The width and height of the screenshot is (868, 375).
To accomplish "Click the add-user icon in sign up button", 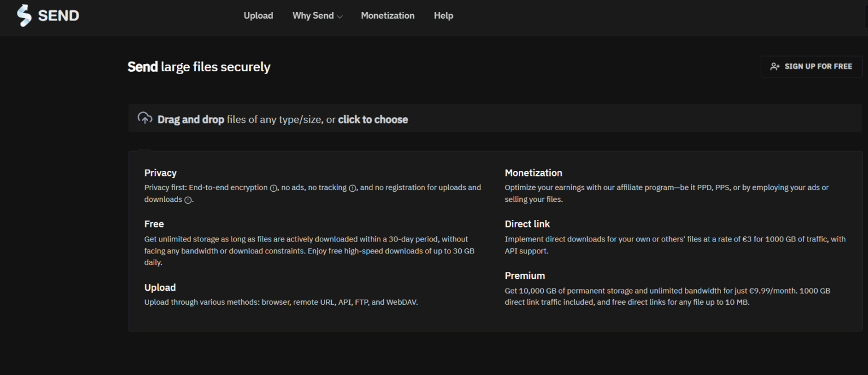I will point(775,67).
